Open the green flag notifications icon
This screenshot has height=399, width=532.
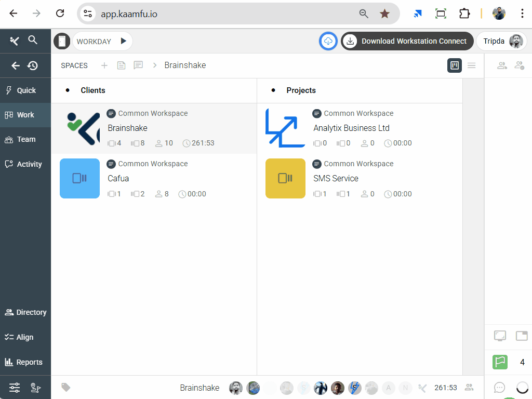click(500, 362)
